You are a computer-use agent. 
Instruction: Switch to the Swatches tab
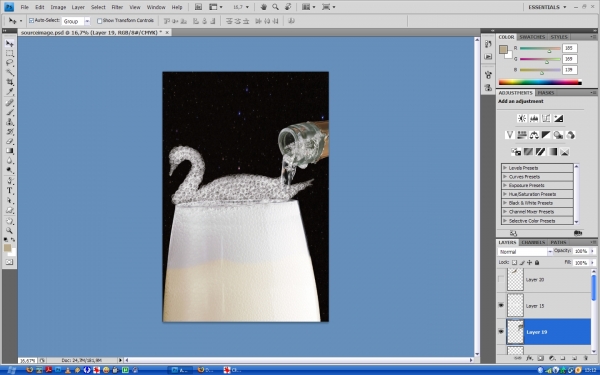click(532, 37)
